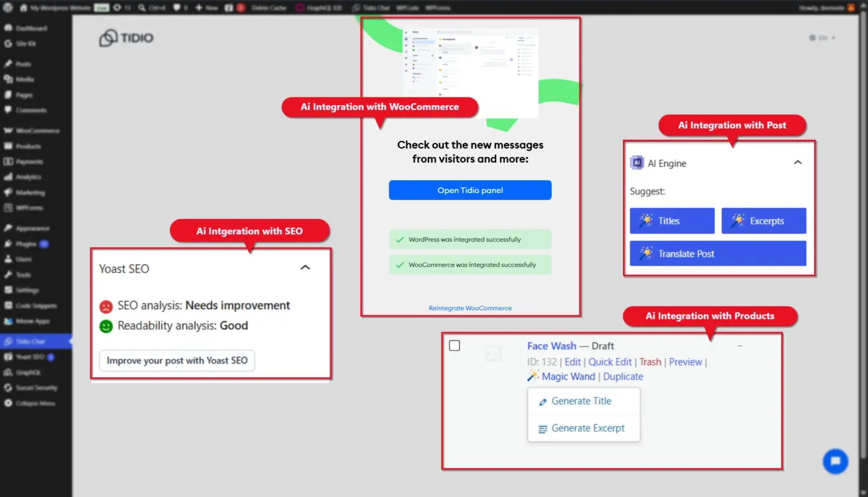Open GraphiQL IDE from admin bar

pyautogui.click(x=318, y=8)
